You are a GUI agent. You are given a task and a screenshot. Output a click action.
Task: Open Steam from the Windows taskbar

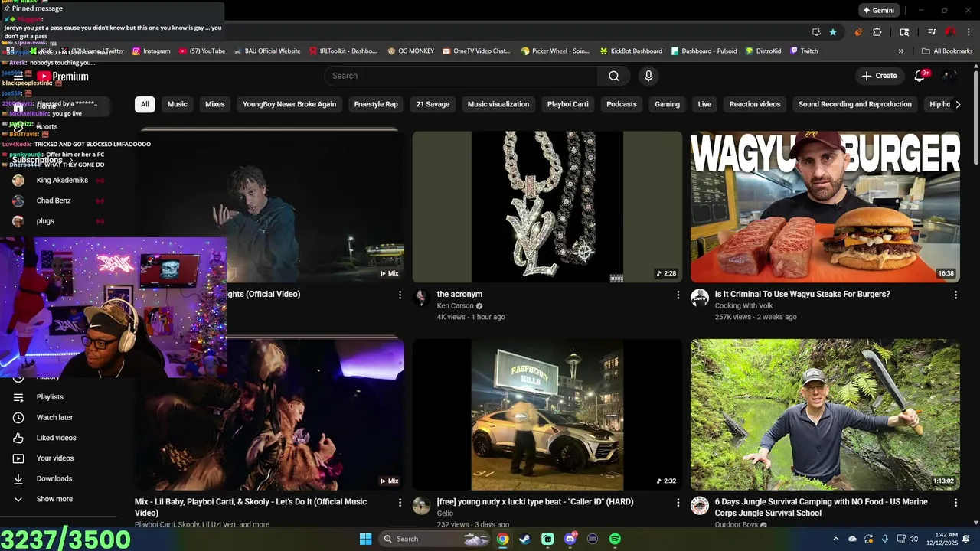[524, 539]
